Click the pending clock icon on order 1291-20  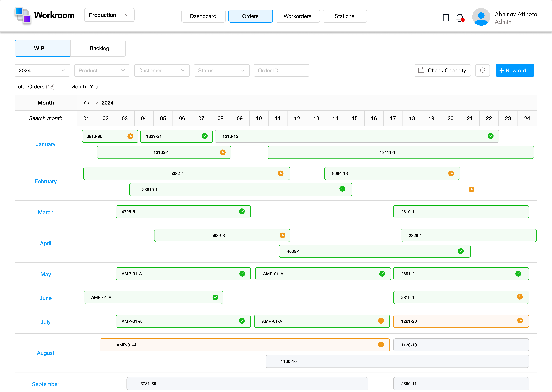pyautogui.click(x=520, y=321)
